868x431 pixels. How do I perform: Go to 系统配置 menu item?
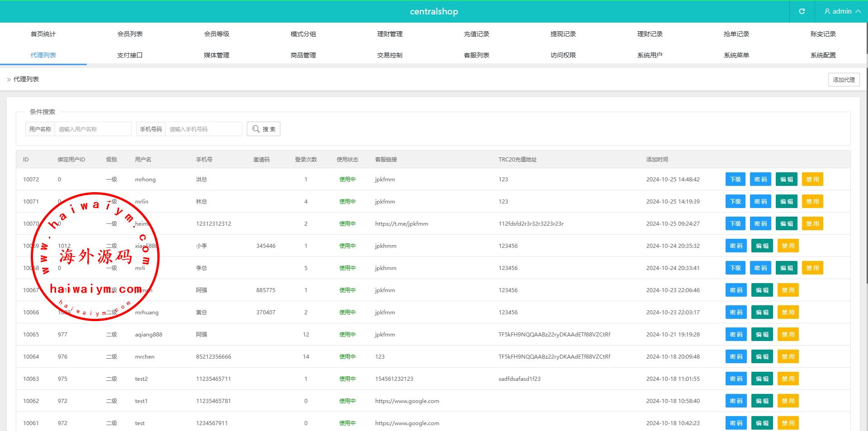823,55
